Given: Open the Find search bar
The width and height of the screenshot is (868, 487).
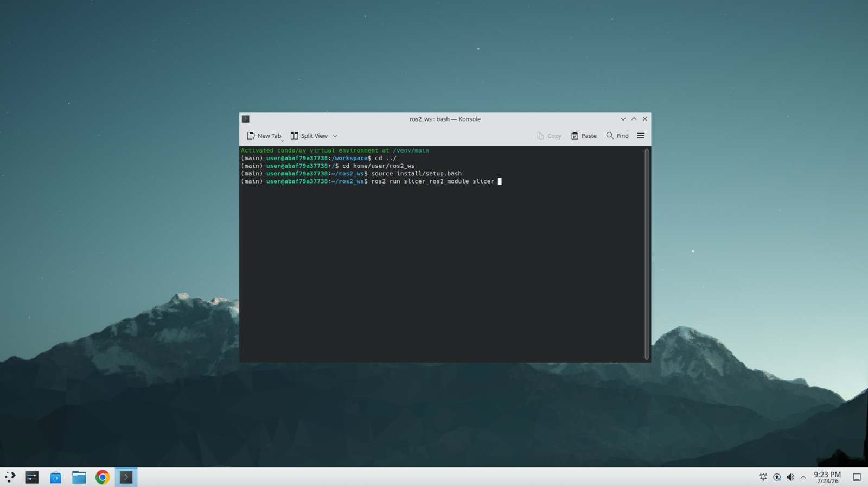Looking at the screenshot, I should point(617,136).
